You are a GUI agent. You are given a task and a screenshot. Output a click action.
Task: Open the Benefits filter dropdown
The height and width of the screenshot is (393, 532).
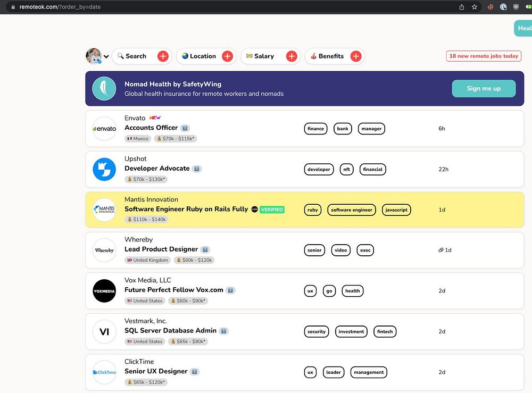point(335,56)
